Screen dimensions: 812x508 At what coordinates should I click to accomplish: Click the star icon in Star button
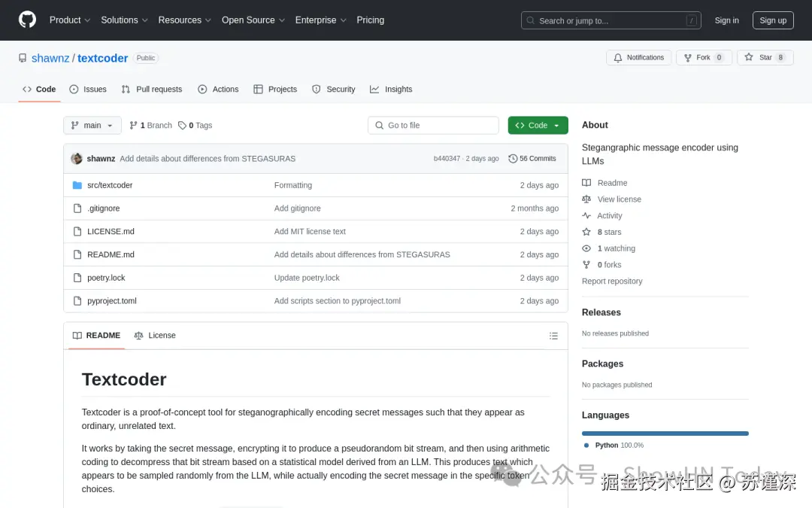coord(749,57)
